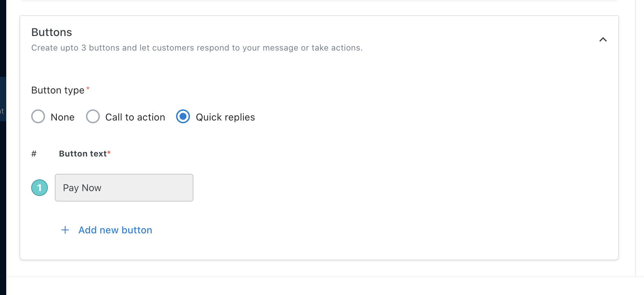The image size is (644, 295).
Task: Click the hash column header symbol
Action: pos(34,153)
